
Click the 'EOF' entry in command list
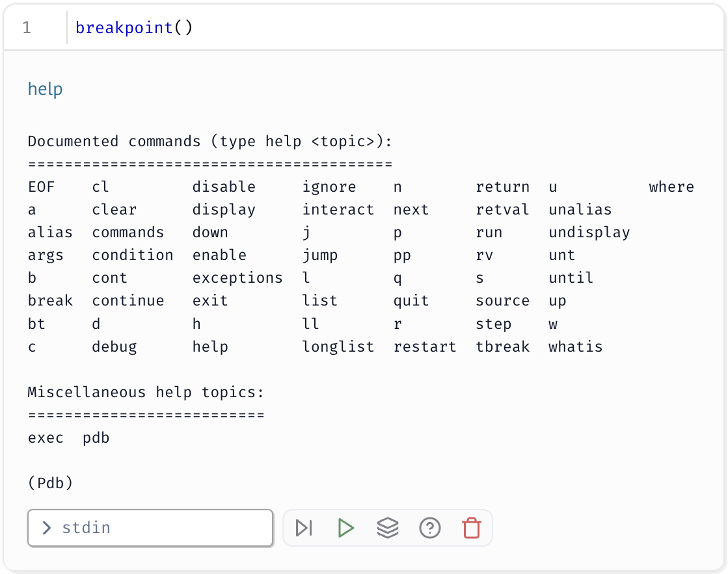click(x=41, y=187)
